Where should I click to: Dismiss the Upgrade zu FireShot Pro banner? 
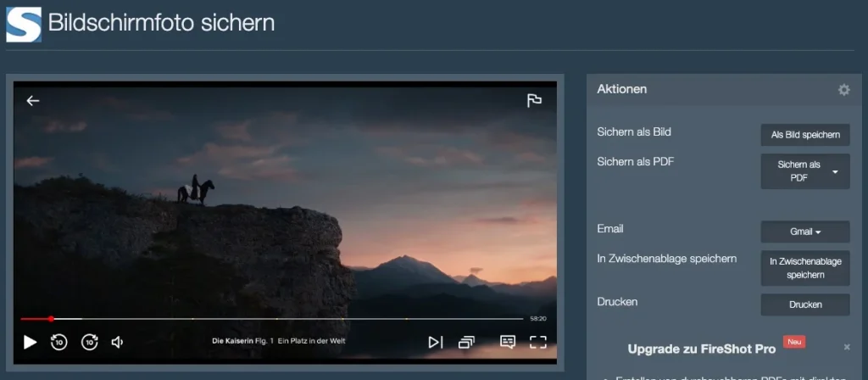tap(847, 347)
